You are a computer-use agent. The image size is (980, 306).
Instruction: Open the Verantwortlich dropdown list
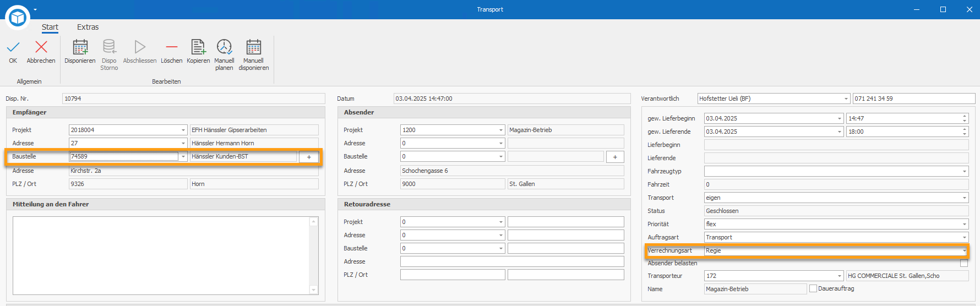846,99
